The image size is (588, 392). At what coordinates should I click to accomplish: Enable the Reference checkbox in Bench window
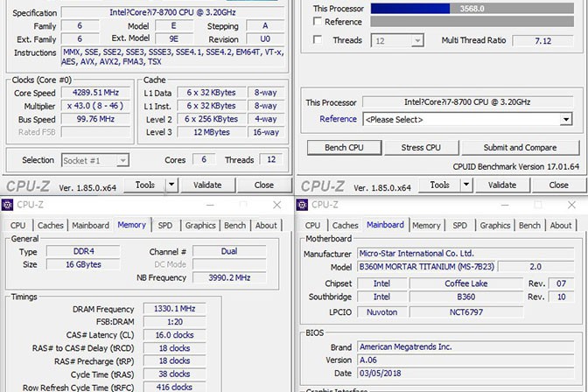coord(318,21)
